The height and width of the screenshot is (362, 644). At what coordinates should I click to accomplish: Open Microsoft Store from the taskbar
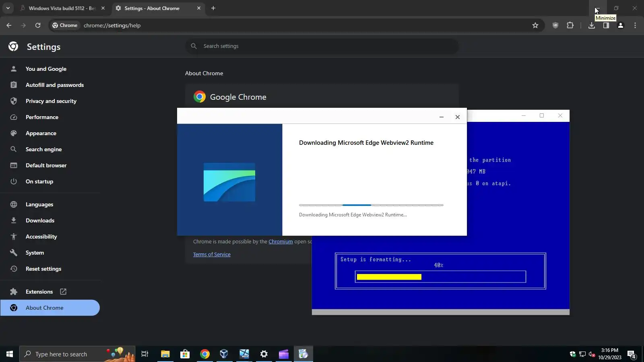(x=185, y=354)
